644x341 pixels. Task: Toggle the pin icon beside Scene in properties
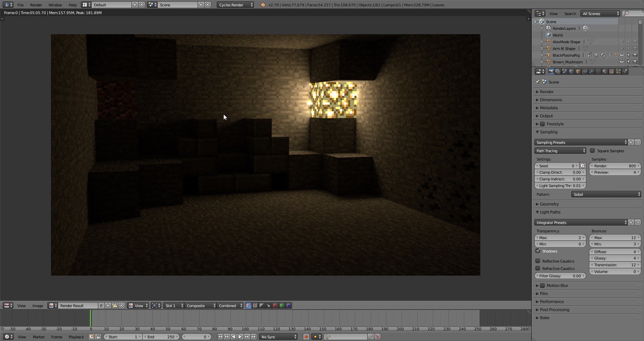tap(537, 82)
